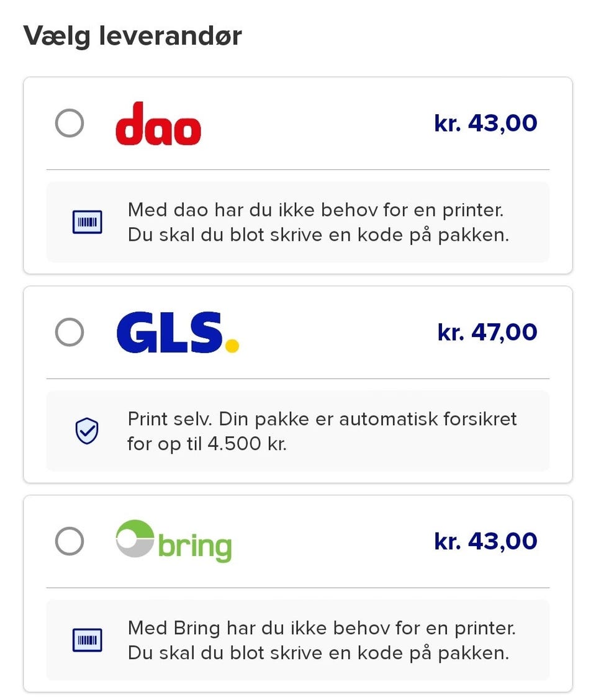
Task: Click the GLS price kr. 47,00
Action: [x=487, y=333]
